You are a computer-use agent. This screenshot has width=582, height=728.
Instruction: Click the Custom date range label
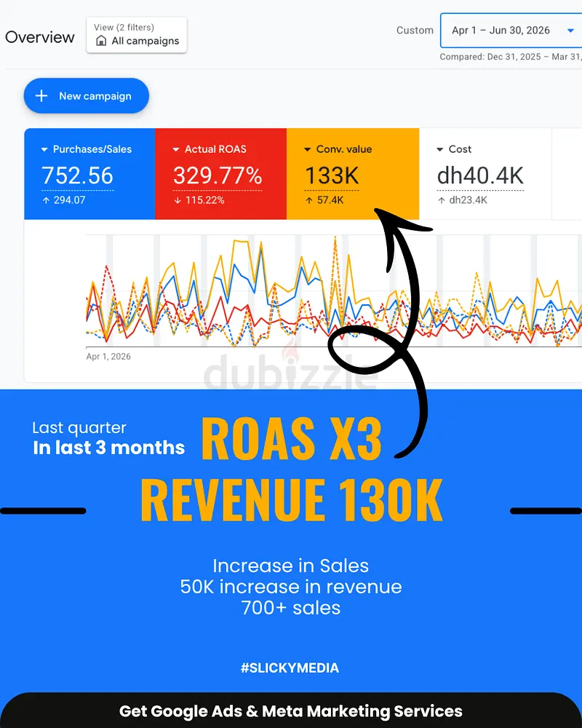(415, 30)
